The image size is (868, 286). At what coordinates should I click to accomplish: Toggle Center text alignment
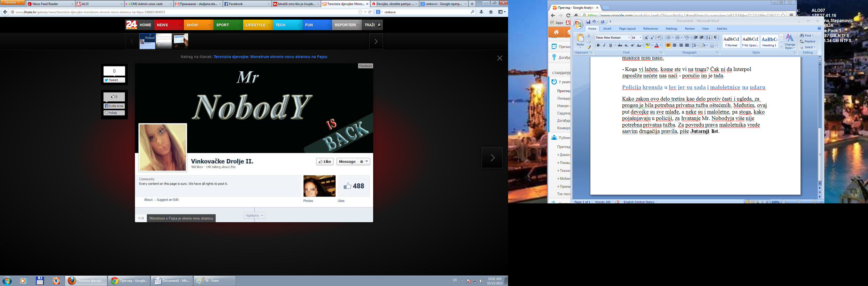(675, 45)
